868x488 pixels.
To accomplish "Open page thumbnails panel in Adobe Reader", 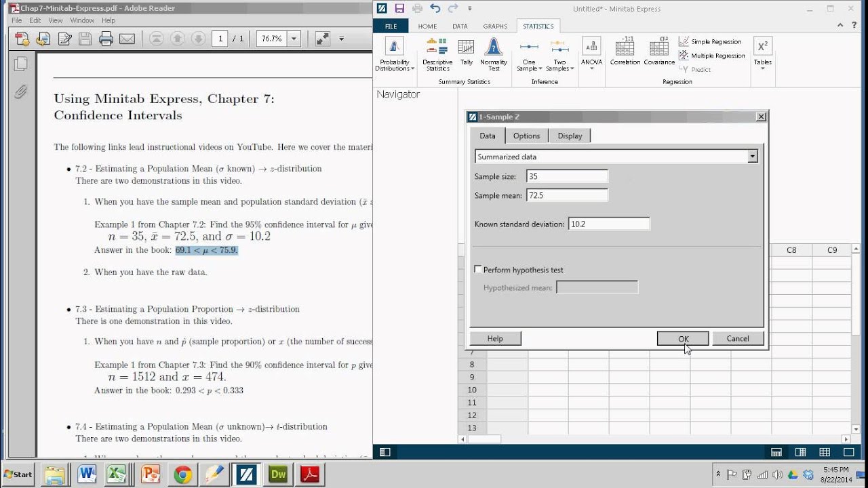I will (21, 64).
